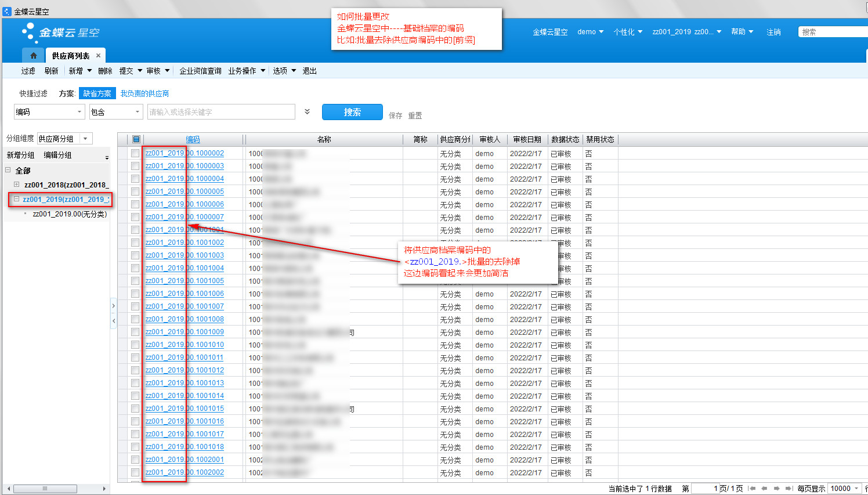Click 删除 in the toolbar
Image resolution: width=868 pixels, height=495 pixels.
coord(105,71)
